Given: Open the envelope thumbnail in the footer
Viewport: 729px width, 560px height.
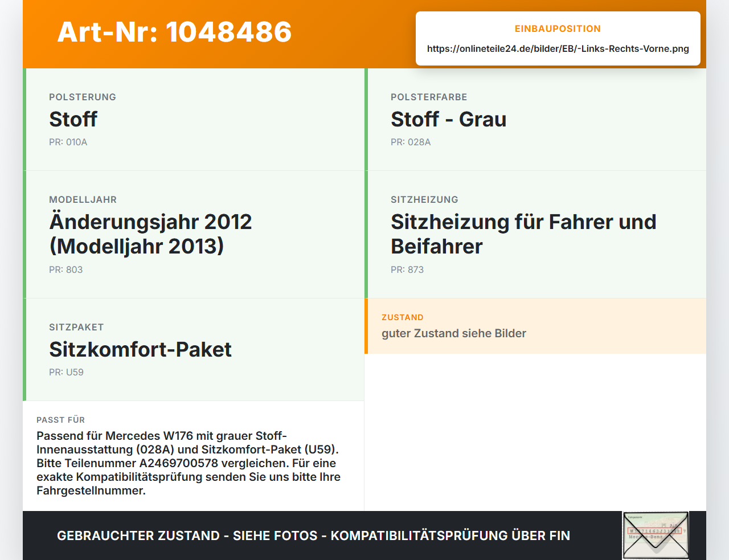Looking at the screenshot, I should point(656,536).
